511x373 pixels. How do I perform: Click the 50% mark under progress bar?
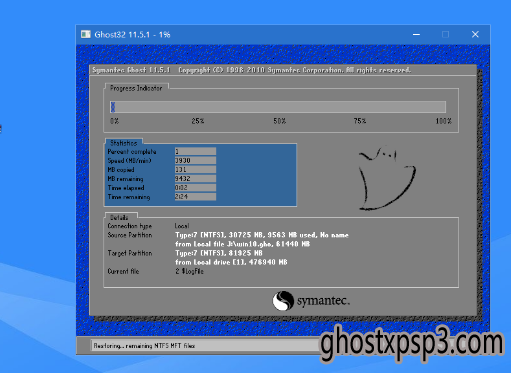pos(280,121)
